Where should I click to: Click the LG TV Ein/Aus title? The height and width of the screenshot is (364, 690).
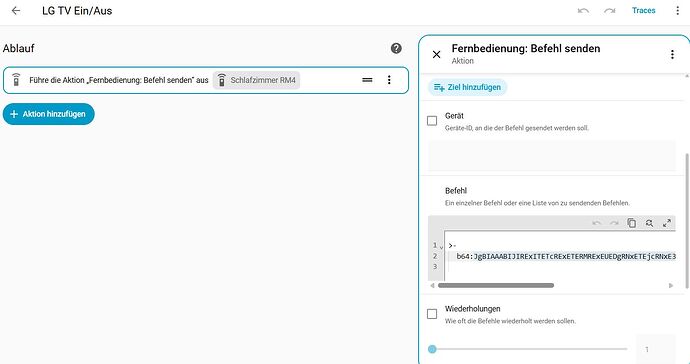(77, 11)
